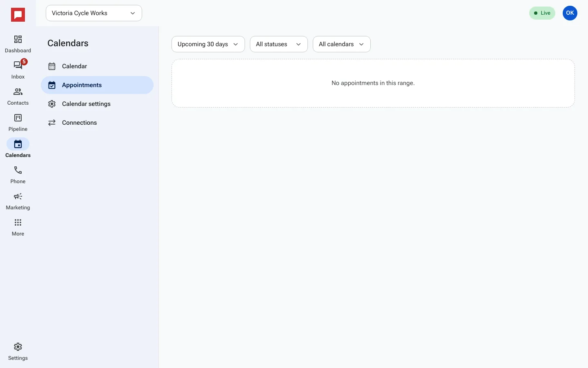This screenshot has width=588, height=368.
Task: Open the OK user avatar menu
Action: coord(570,13)
